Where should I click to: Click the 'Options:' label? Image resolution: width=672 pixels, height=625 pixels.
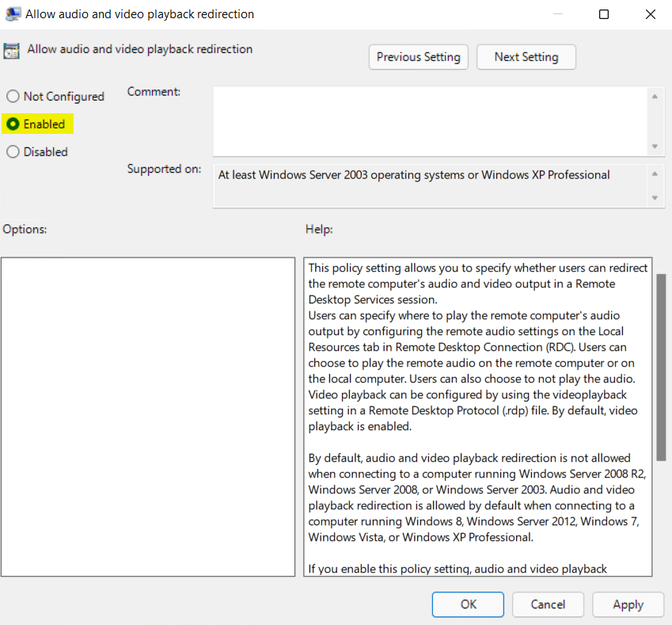[x=25, y=229]
